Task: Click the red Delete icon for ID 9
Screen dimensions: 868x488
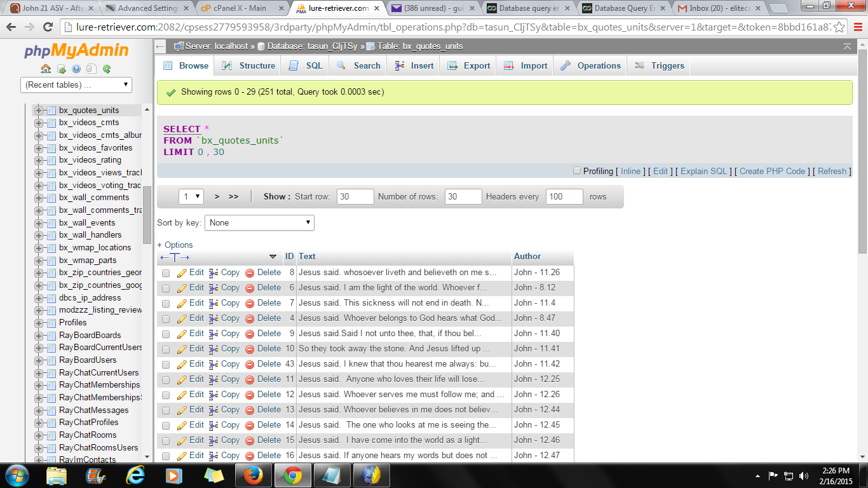Action: pos(250,334)
